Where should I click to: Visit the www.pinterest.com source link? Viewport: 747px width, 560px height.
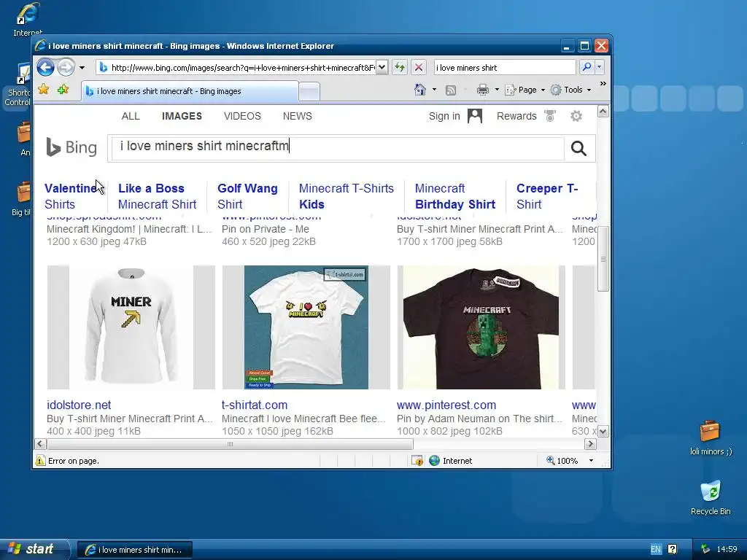coord(446,405)
